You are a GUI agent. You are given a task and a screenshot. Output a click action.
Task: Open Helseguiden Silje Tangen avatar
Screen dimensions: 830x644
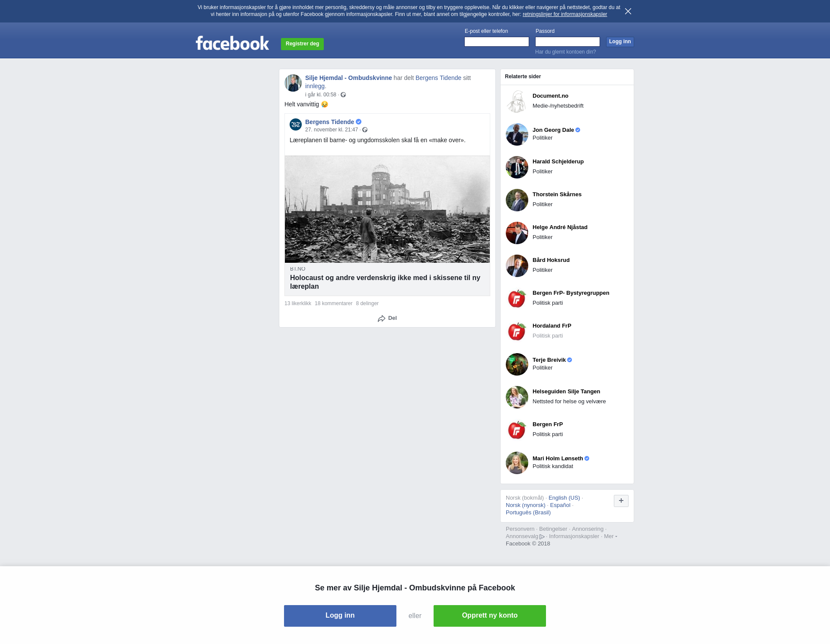[x=517, y=397]
